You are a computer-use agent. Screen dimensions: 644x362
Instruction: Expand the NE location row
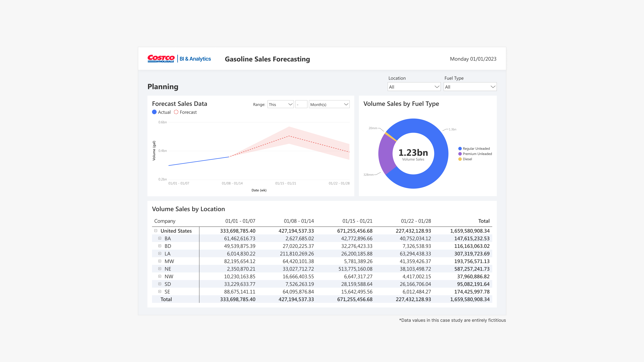click(x=160, y=269)
